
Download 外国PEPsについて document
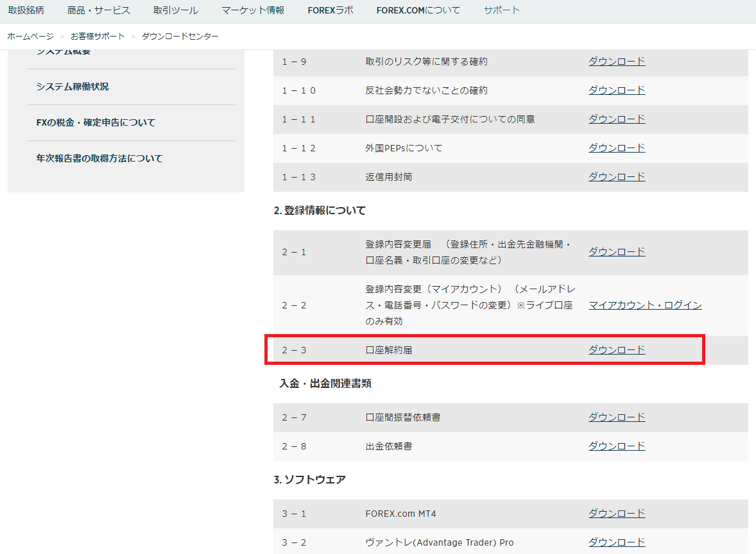pos(617,148)
